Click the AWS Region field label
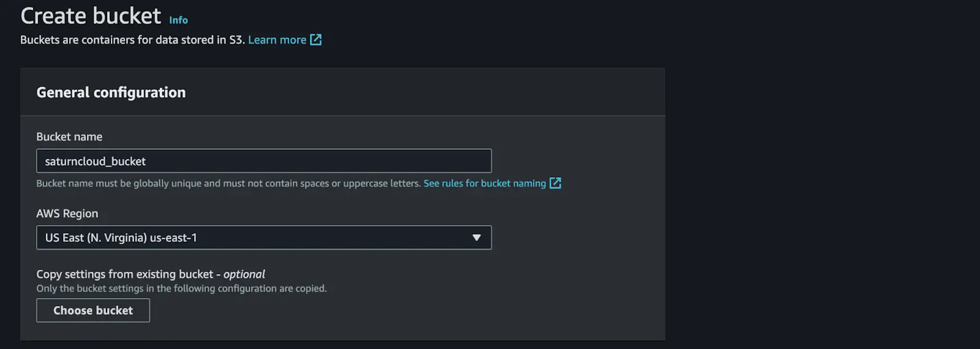This screenshot has width=980, height=349. 67,213
